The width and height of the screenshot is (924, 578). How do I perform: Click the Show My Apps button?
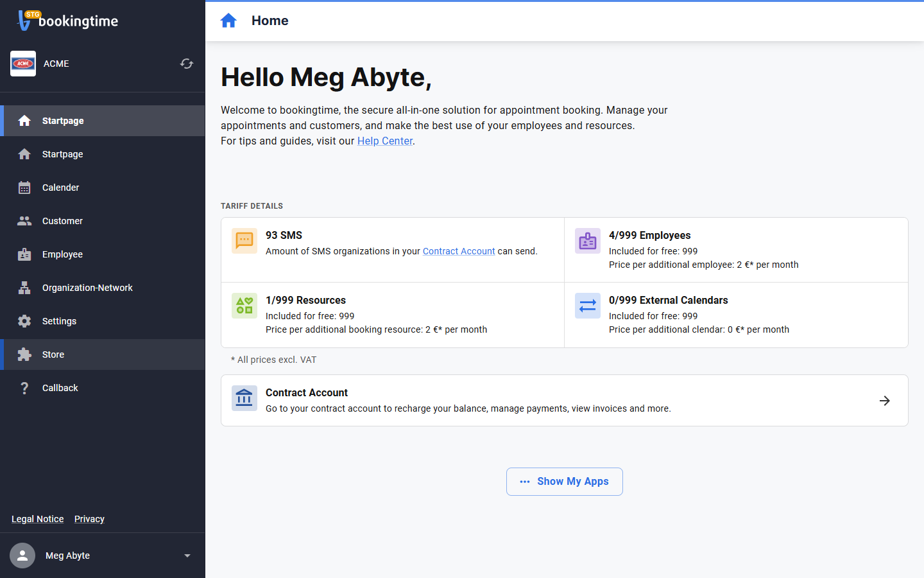point(565,482)
